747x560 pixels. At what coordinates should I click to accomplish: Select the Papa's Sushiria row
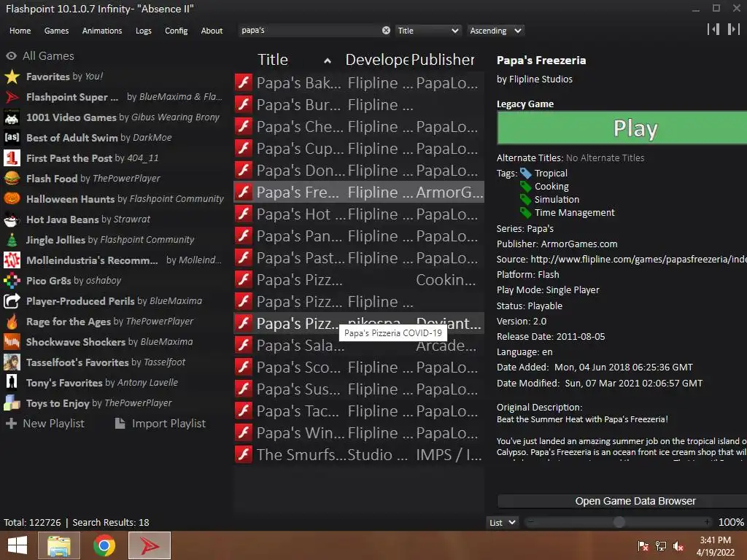pyautogui.click(x=359, y=389)
